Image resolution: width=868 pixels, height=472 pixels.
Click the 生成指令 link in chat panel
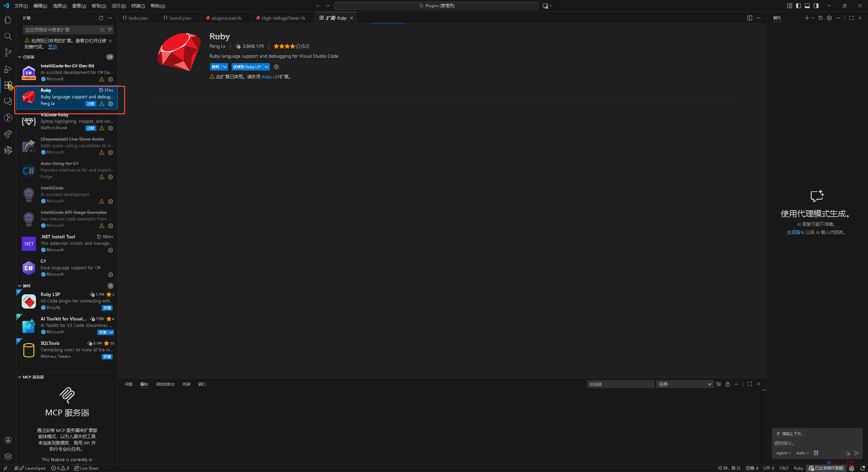(795, 232)
